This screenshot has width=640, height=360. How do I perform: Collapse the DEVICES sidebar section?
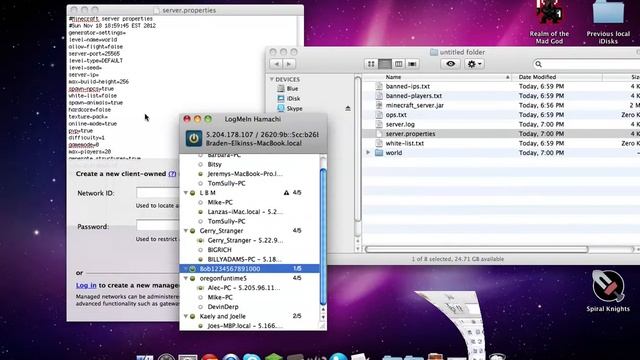[272, 79]
